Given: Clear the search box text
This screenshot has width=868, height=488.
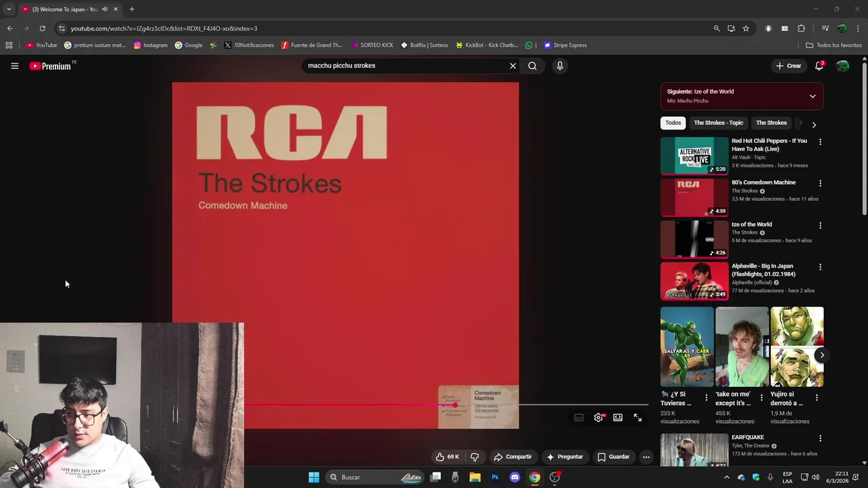Looking at the screenshot, I should 513,66.
